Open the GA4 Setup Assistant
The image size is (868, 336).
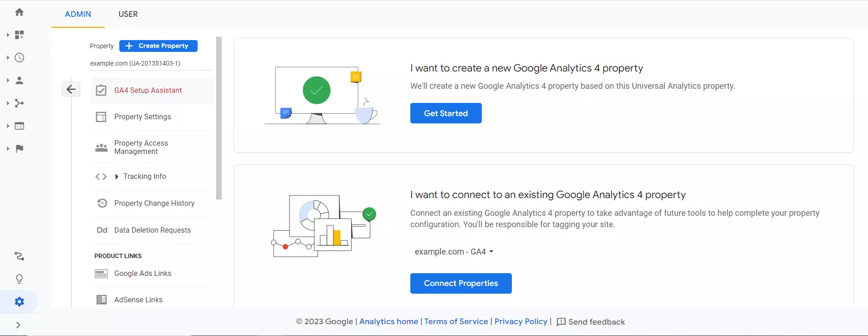click(147, 90)
